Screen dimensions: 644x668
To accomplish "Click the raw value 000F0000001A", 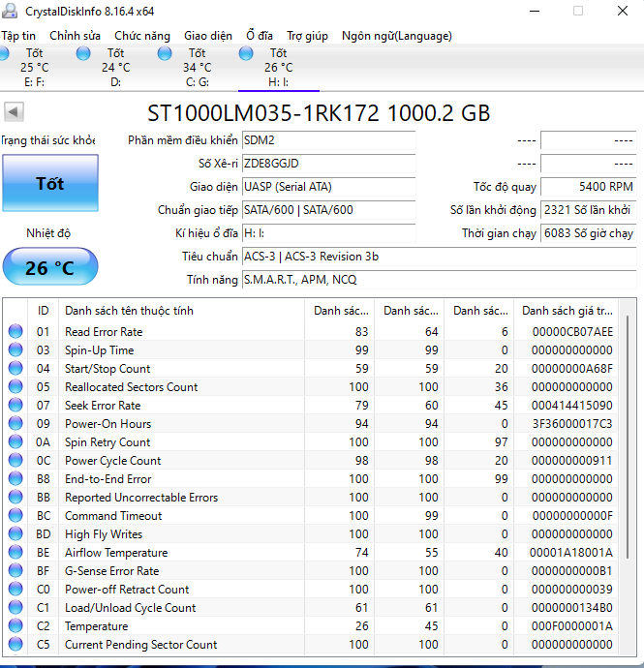I will click(x=572, y=625).
